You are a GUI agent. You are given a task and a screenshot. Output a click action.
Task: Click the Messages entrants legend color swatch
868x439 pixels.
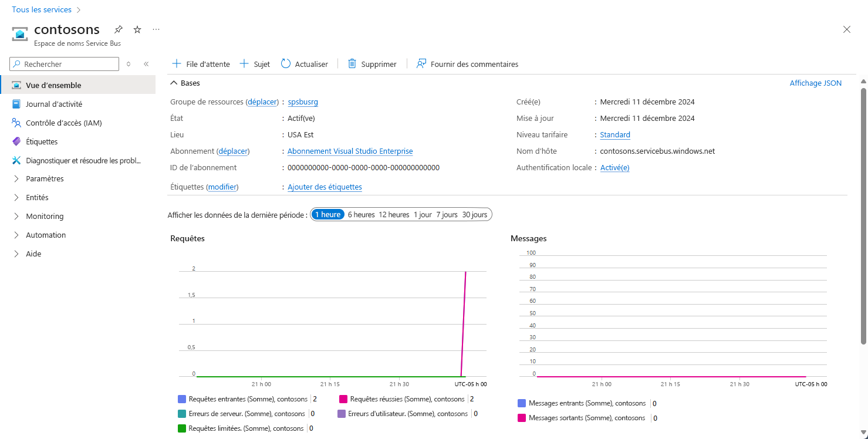522,403
